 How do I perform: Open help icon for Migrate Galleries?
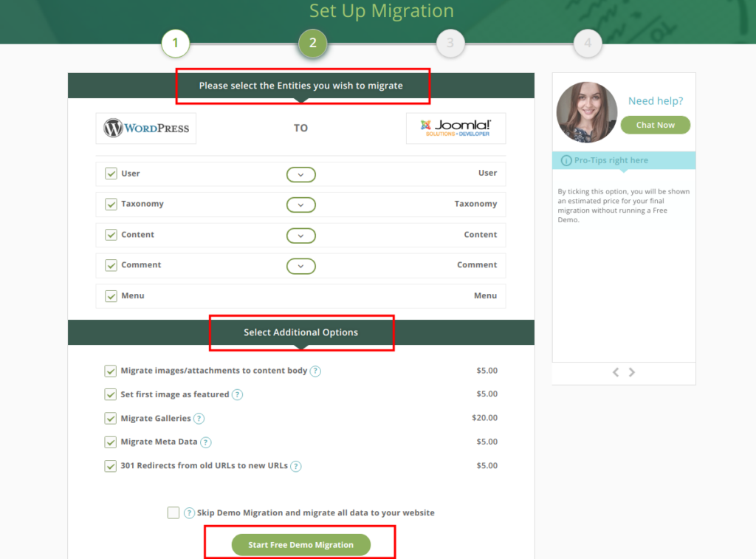click(199, 419)
